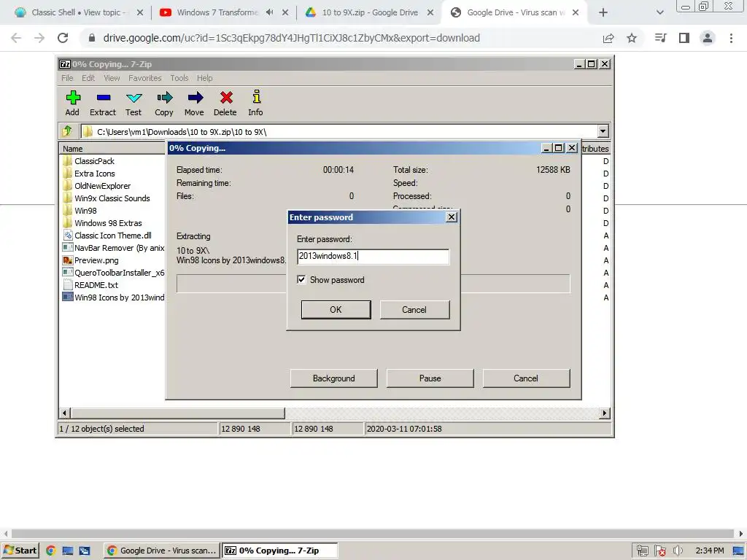Pause the copying operation

point(430,378)
